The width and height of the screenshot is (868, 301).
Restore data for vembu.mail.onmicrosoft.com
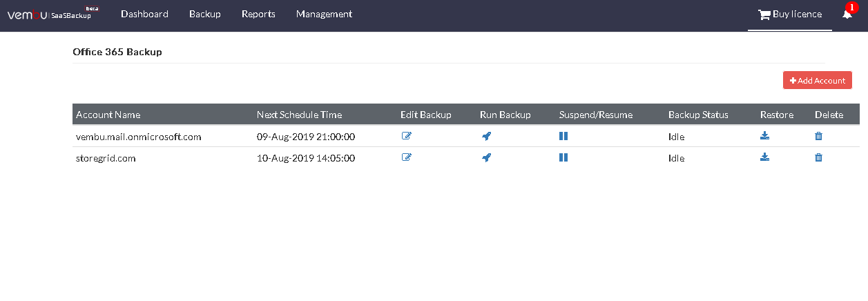(x=765, y=136)
